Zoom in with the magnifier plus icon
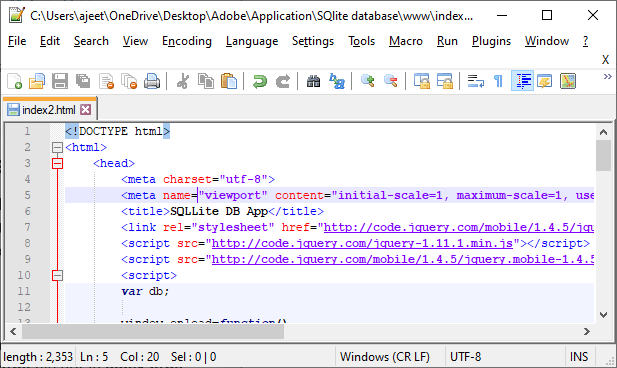617x368 pixels. [x=368, y=81]
